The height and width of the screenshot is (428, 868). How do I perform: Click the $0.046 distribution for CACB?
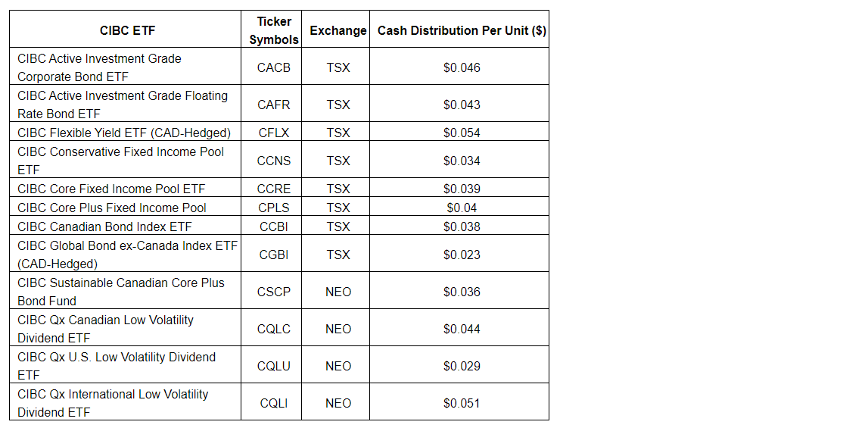[462, 67]
